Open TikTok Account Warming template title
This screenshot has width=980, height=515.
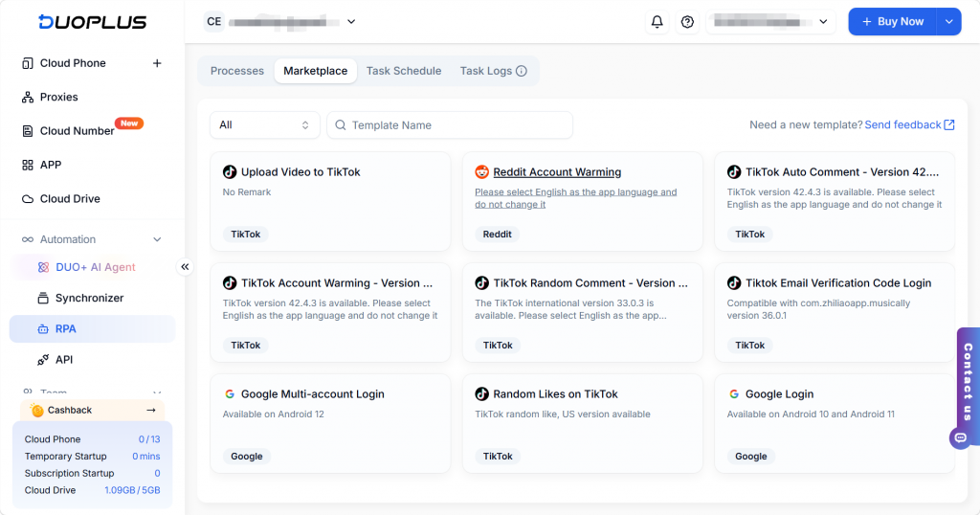337,283
